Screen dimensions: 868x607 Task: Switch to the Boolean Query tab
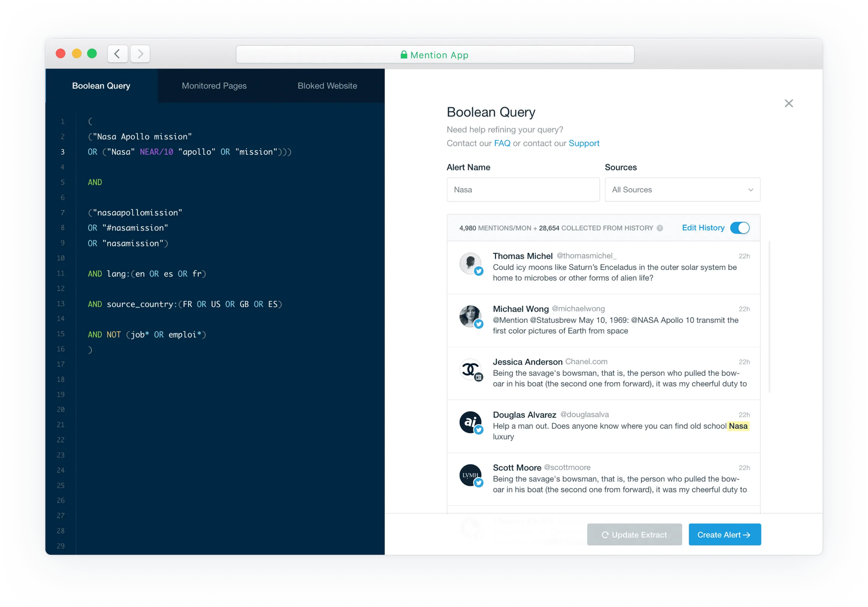tap(101, 86)
